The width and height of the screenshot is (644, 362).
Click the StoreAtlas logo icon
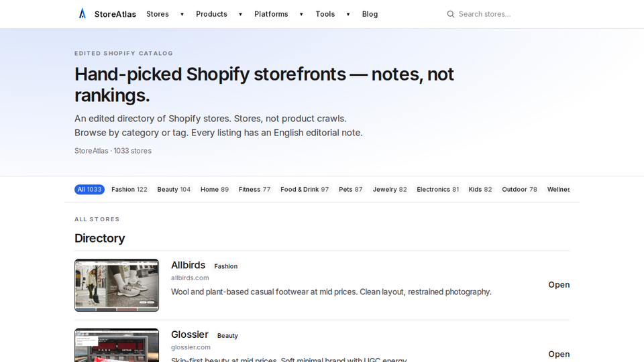tap(82, 13)
